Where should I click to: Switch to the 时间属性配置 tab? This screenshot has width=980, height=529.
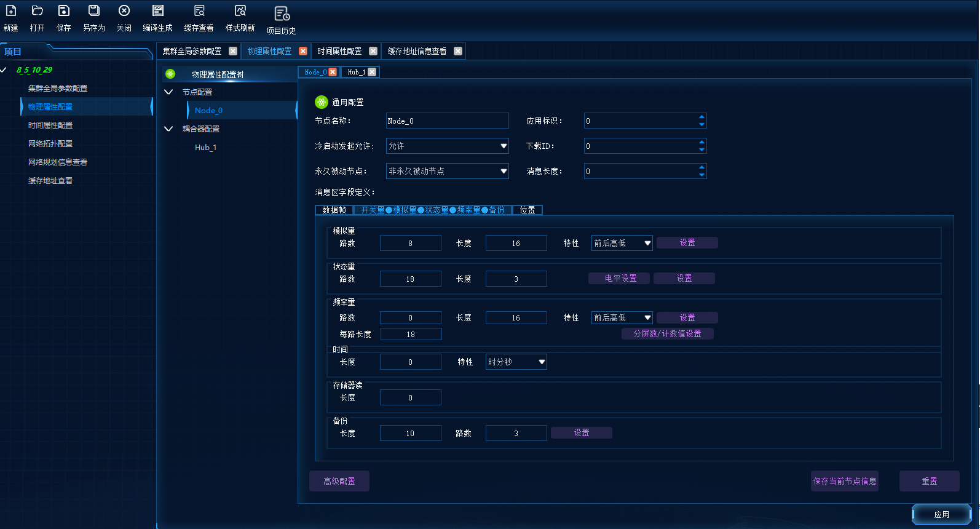tap(339, 51)
